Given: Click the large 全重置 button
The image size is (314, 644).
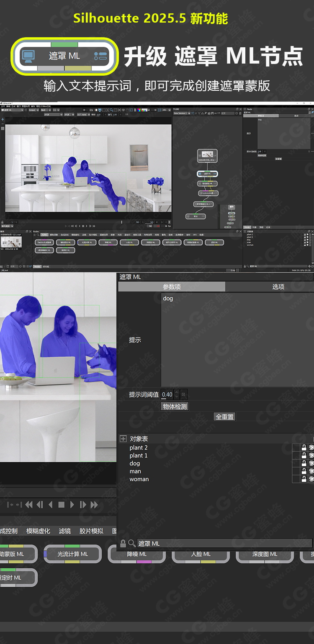Looking at the screenshot, I should pos(225,417).
